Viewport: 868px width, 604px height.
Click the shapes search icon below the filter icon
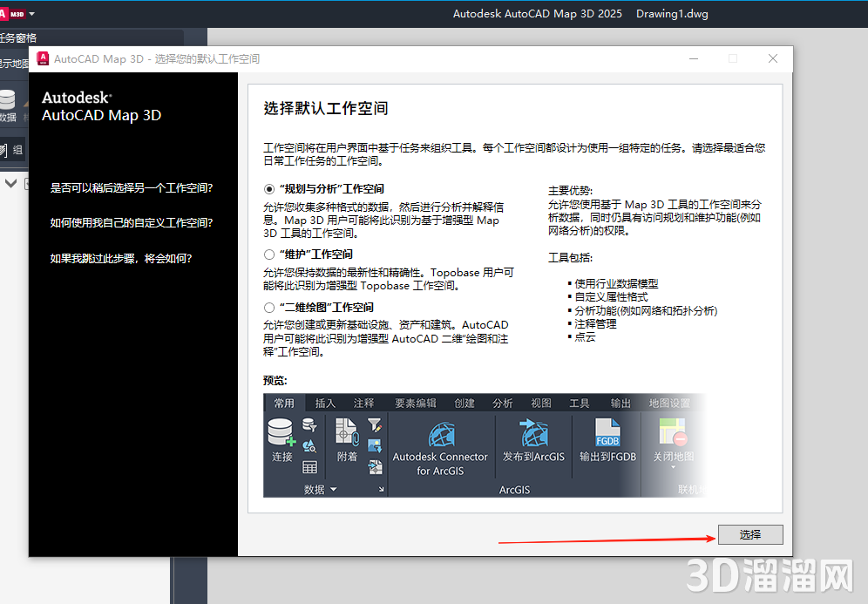(309, 445)
